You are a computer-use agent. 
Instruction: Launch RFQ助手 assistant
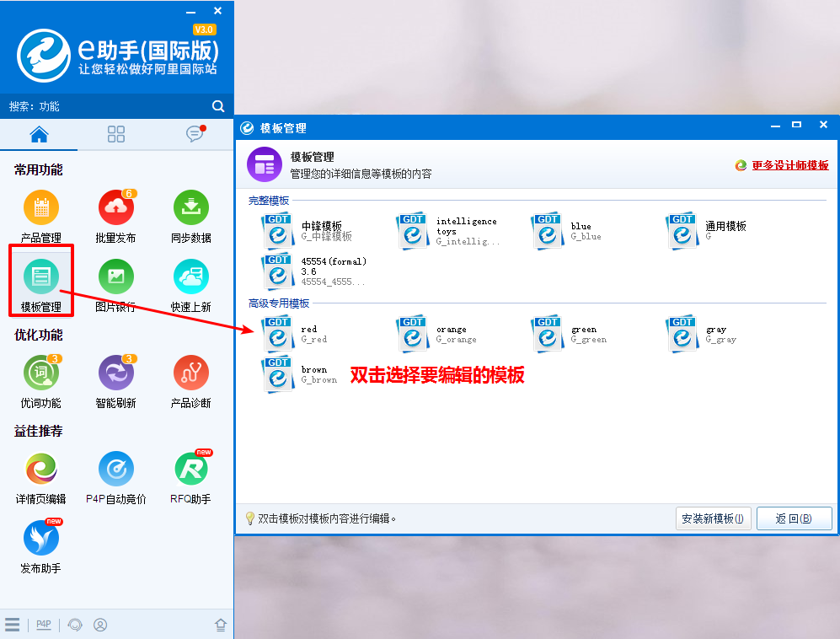point(191,469)
